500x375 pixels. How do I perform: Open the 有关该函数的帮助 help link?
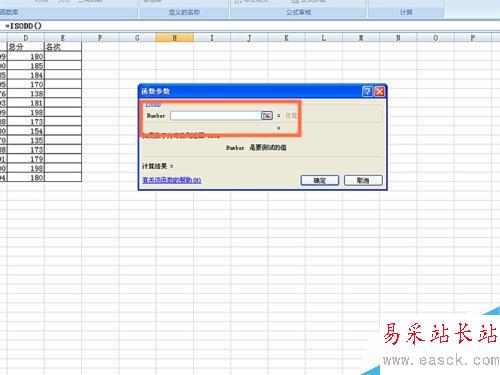coord(171,180)
